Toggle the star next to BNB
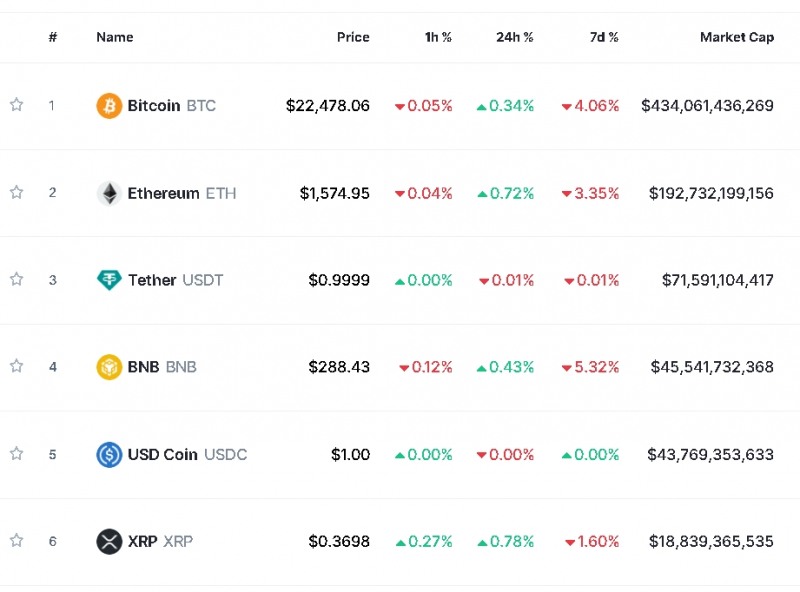This screenshot has width=800, height=592. point(16,366)
